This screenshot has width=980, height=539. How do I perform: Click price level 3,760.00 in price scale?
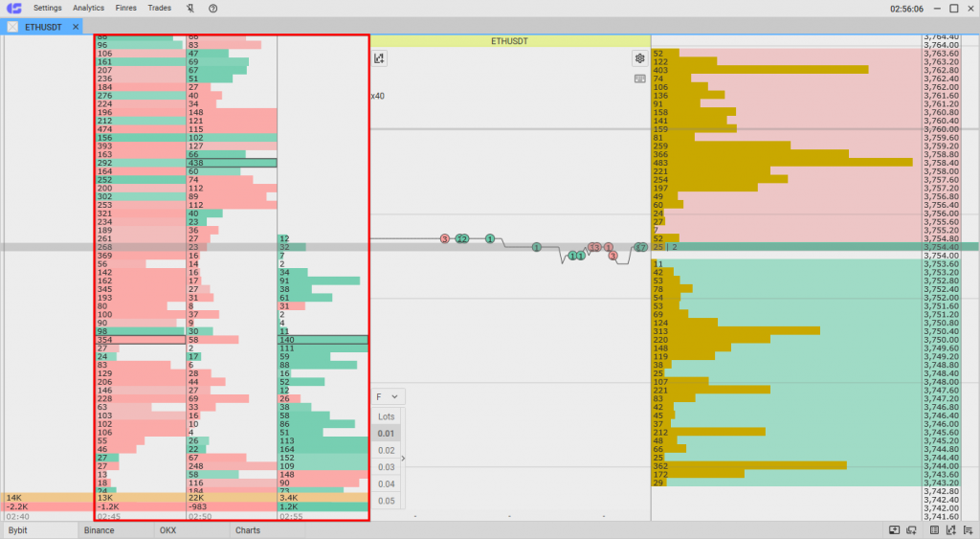pyautogui.click(x=942, y=129)
